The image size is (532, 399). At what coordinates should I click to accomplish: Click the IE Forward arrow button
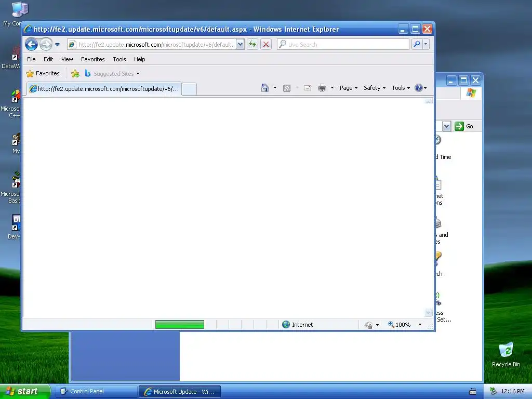(x=46, y=45)
